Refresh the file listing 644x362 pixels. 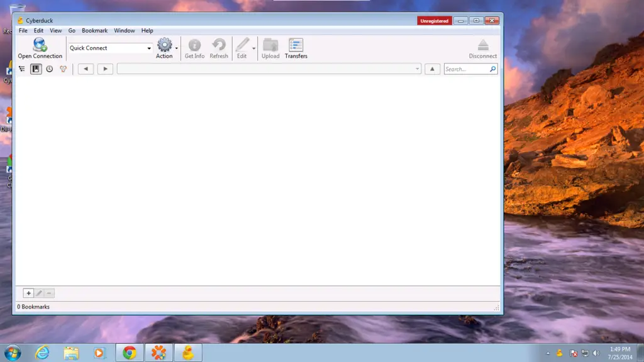tap(218, 48)
